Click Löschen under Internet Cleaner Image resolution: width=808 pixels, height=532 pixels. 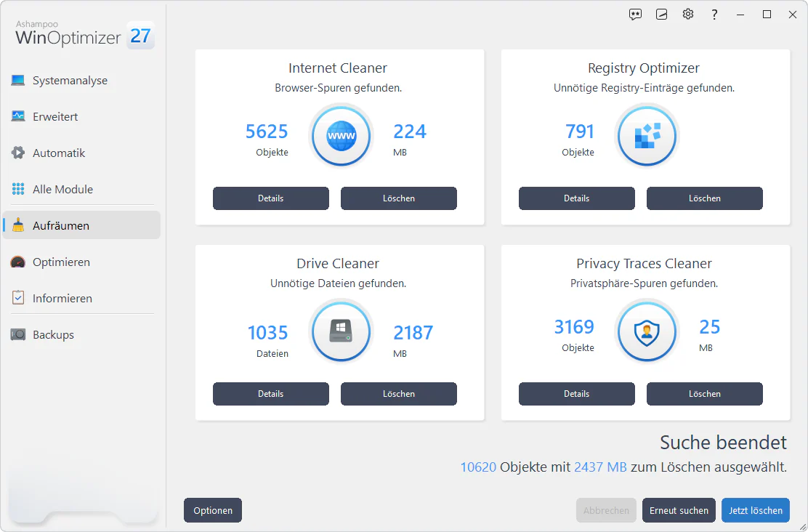click(398, 198)
